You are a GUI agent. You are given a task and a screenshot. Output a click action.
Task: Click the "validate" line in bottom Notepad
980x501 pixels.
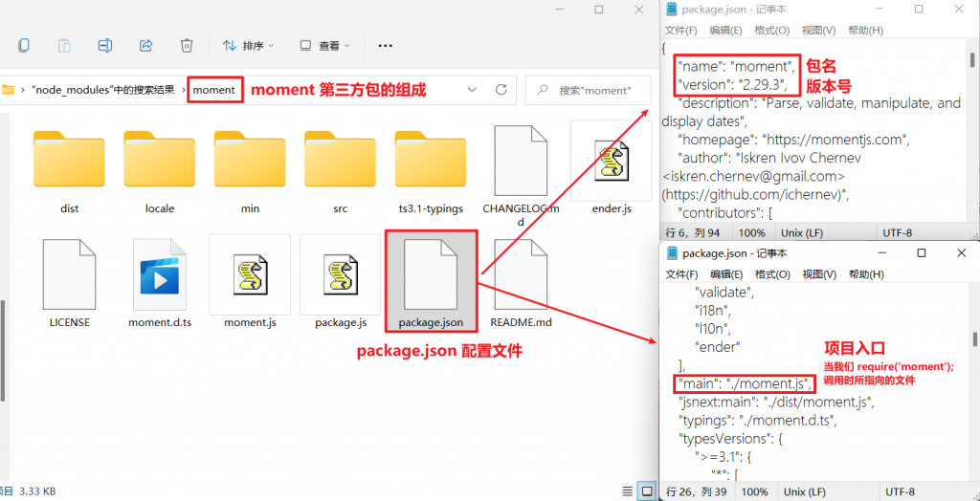pos(725,292)
